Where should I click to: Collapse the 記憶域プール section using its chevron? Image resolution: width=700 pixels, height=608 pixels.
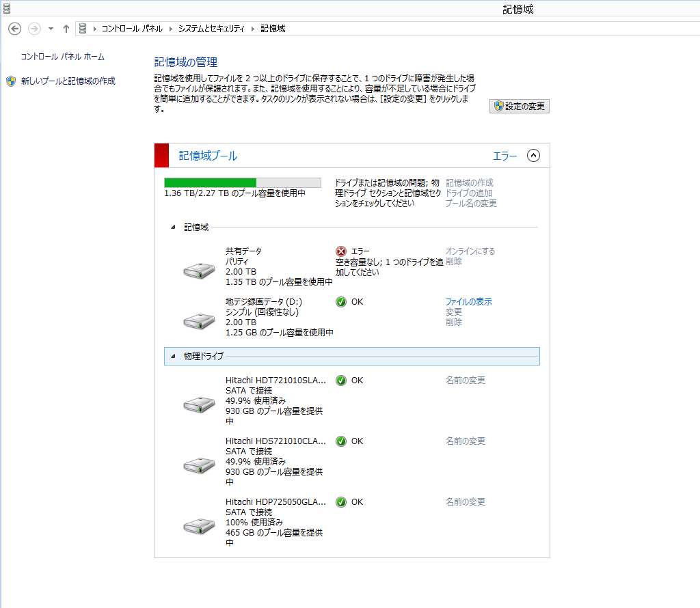click(x=534, y=156)
